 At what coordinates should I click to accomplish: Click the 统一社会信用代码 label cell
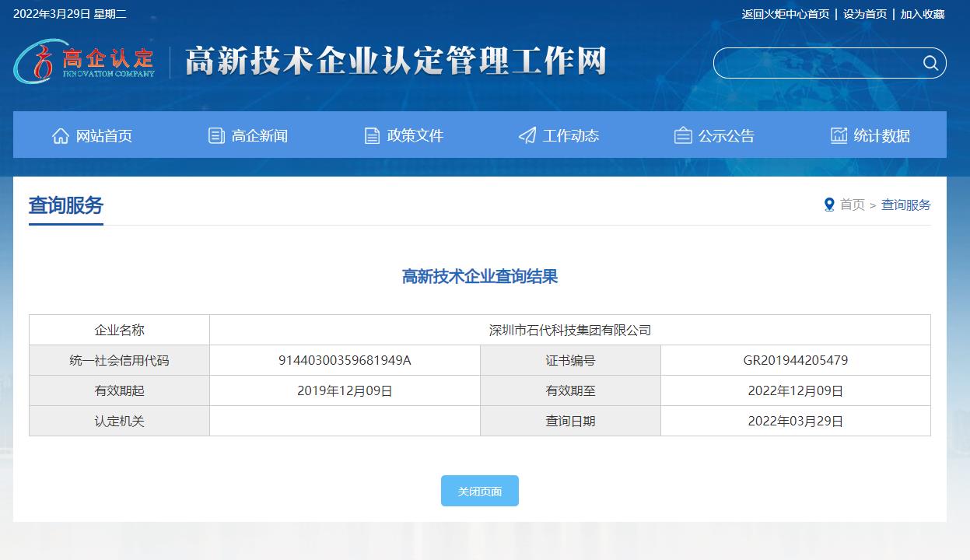(x=119, y=360)
